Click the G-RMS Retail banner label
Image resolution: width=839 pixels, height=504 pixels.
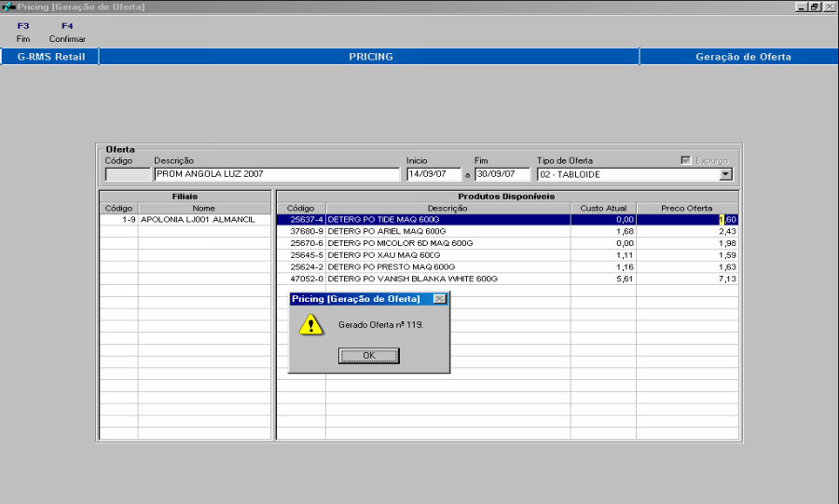51,57
